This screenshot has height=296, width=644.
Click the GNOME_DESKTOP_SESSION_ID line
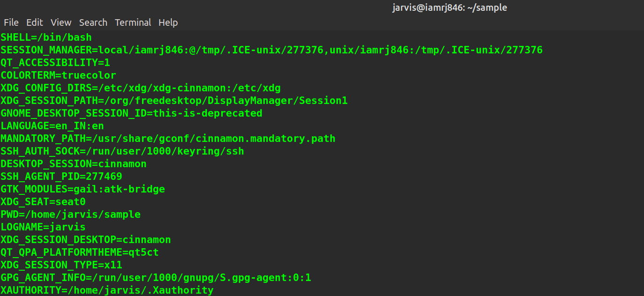[x=131, y=113]
